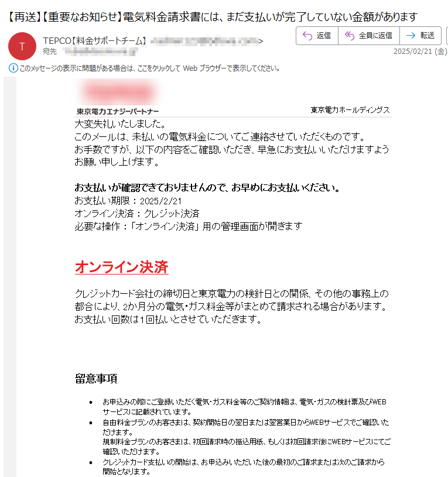
Task: Click the 全員に返信 reply-all button
Action: [x=369, y=36]
